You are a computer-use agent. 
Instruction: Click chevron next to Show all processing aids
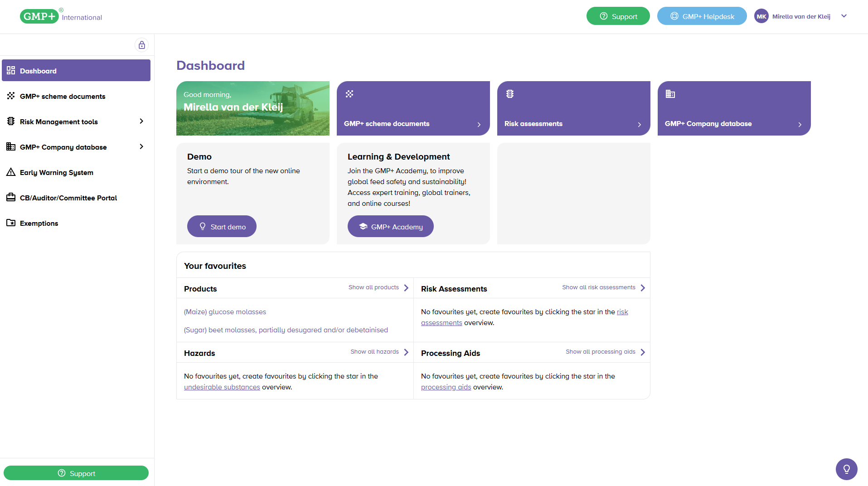[643, 352]
